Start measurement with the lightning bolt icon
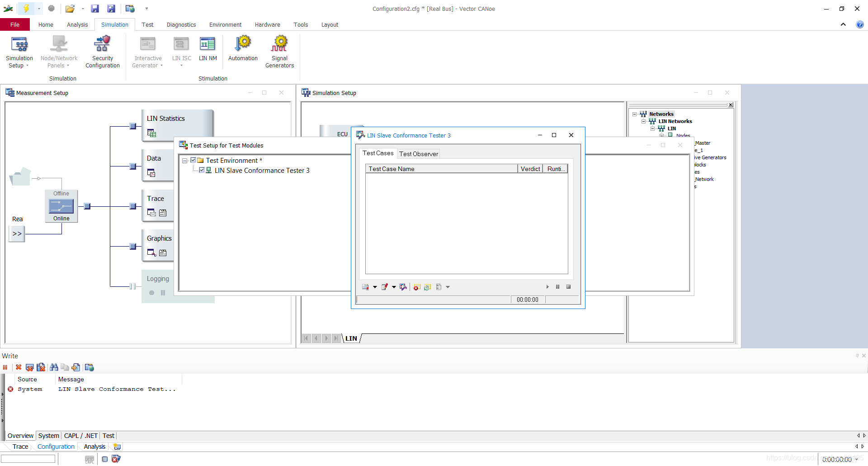868x466 pixels. [x=26, y=8]
